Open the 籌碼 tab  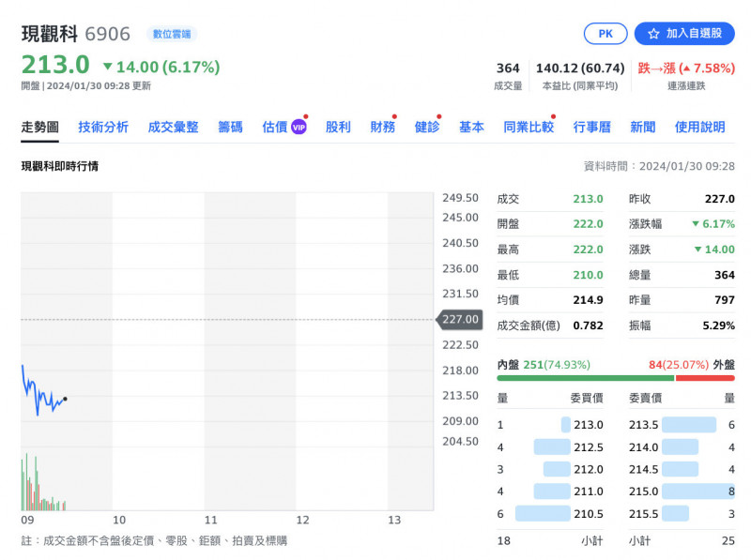point(230,128)
